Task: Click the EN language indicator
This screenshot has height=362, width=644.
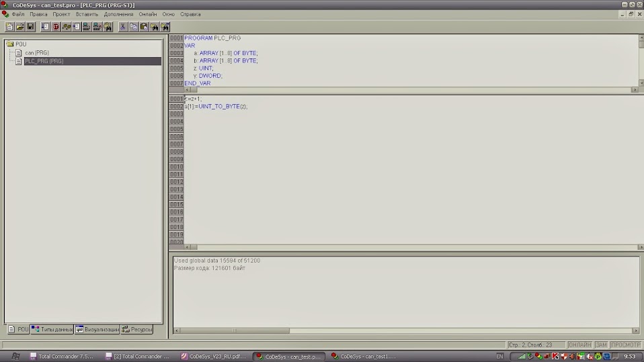Action: pos(499,356)
